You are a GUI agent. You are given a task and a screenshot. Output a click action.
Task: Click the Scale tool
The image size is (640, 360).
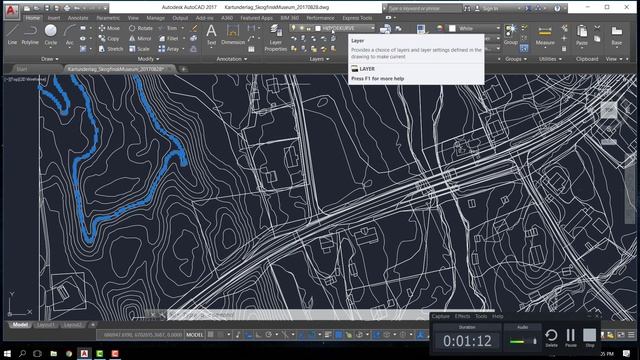(139, 49)
